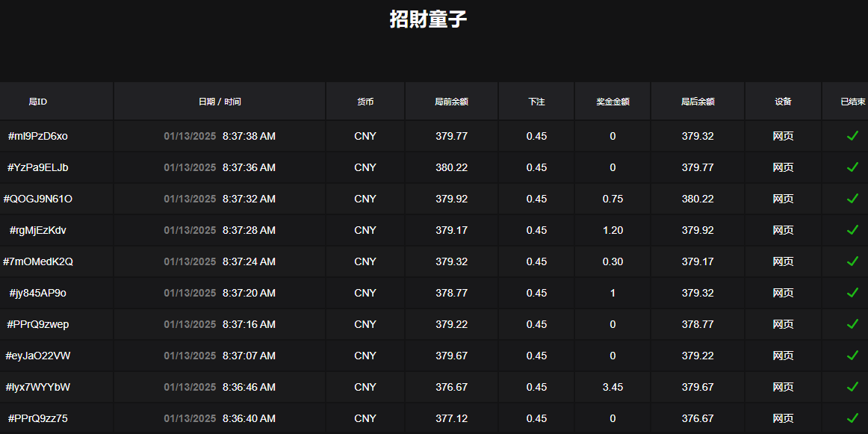Screen dimensions: 868x434
Task: Sort by the 日期 / 时间 column
Action: click(219, 100)
